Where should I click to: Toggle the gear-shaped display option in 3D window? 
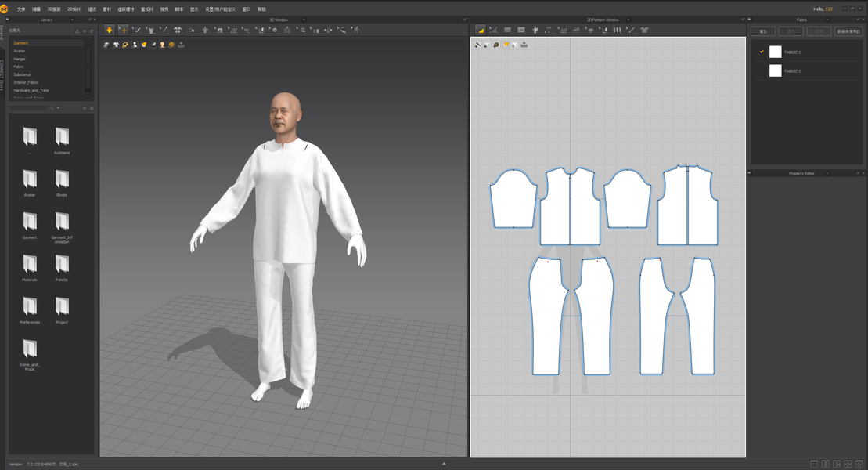126,45
